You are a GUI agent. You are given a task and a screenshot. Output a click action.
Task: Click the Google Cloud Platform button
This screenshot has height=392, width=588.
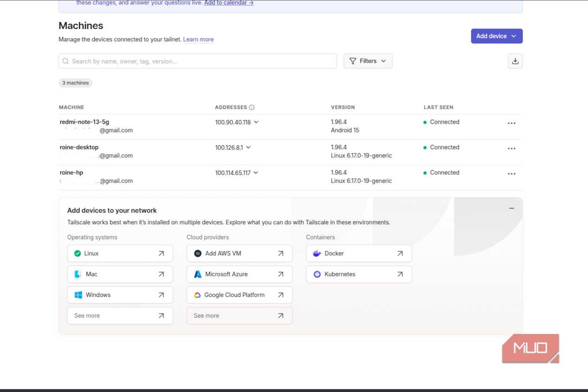coord(239,295)
